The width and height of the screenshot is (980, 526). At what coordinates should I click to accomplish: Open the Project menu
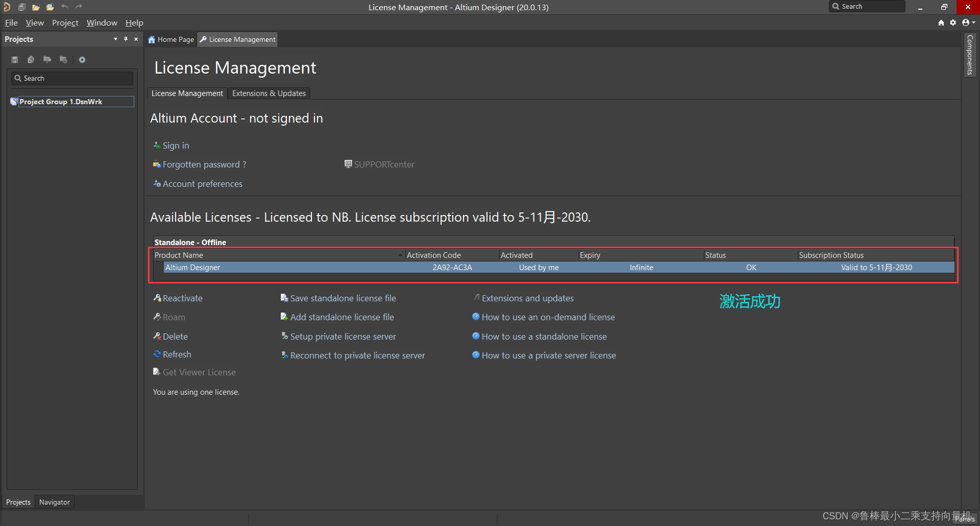65,23
